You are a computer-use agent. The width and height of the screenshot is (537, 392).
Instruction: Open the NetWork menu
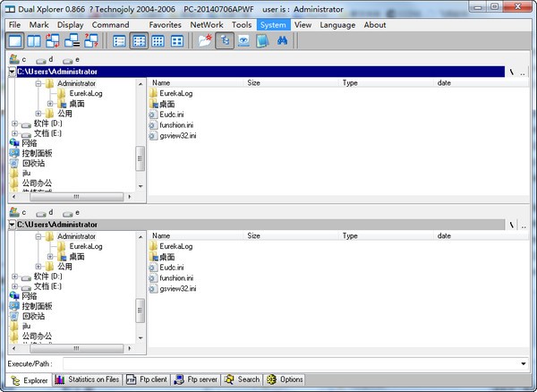point(207,24)
